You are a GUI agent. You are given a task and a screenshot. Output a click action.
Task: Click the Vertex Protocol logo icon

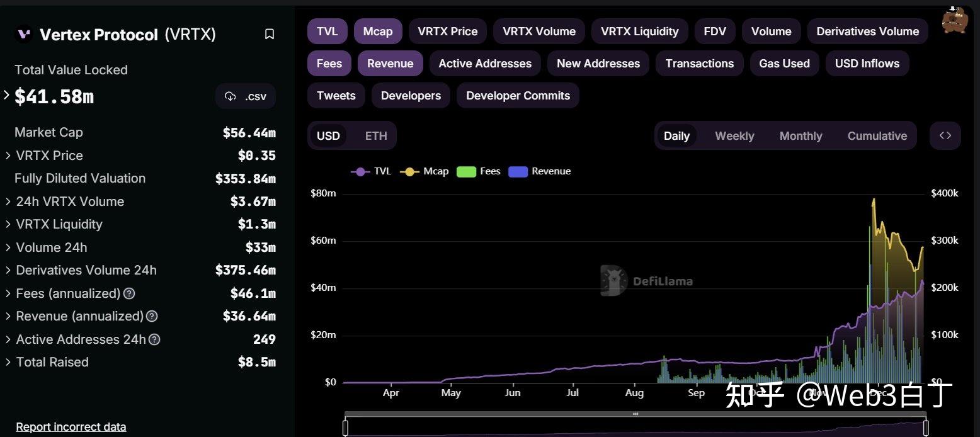[x=24, y=34]
